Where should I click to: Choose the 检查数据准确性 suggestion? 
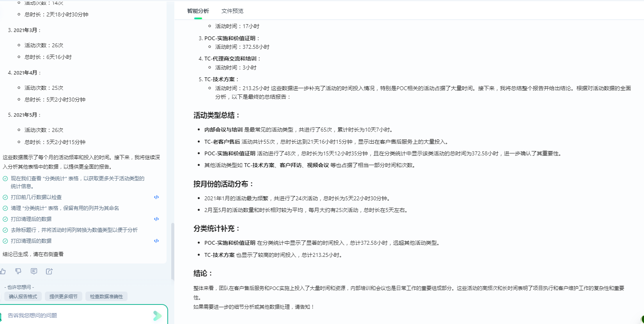click(x=106, y=297)
